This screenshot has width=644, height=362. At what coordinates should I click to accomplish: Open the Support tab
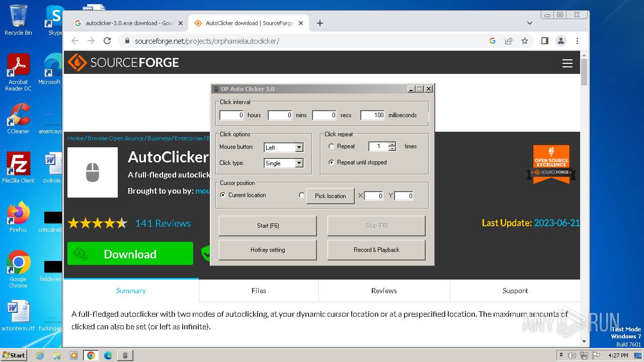coord(515,291)
